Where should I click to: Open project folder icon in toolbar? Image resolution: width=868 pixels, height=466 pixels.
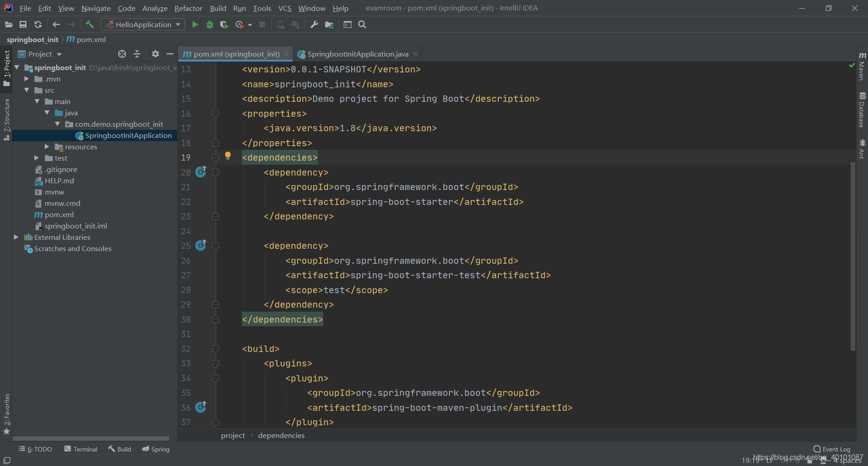[x=9, y=24]
